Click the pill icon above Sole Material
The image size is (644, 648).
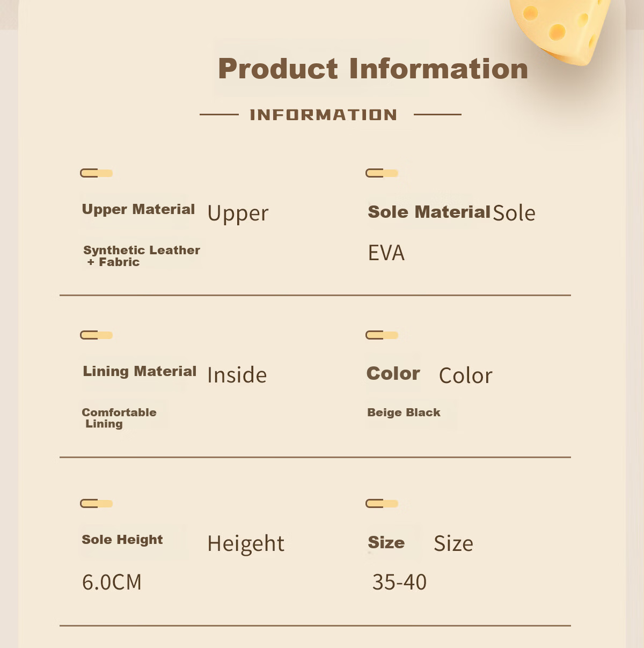coord(382,173)
